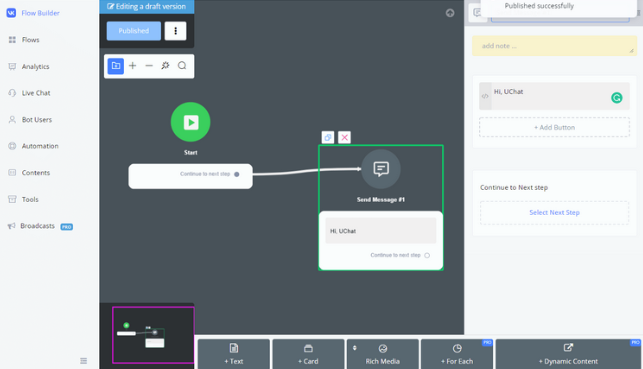
Task: Duplicate the Send Message #1 node
Action: click(328, 137)
